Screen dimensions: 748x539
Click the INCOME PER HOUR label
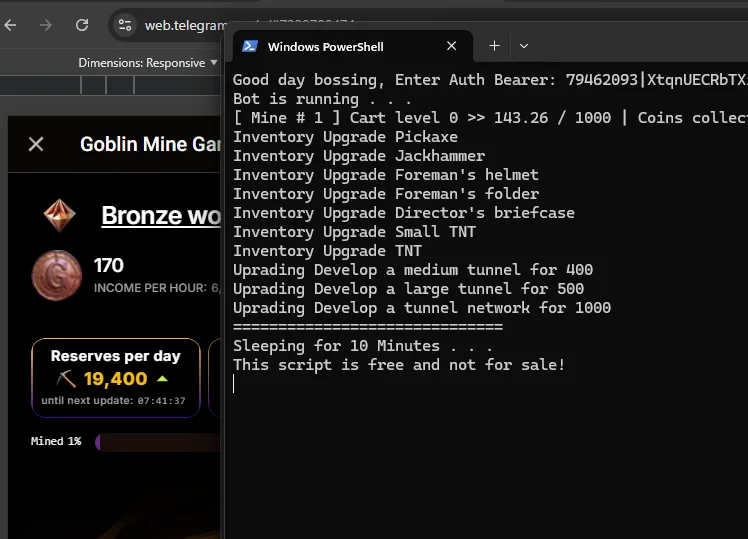tap(150, 288)
